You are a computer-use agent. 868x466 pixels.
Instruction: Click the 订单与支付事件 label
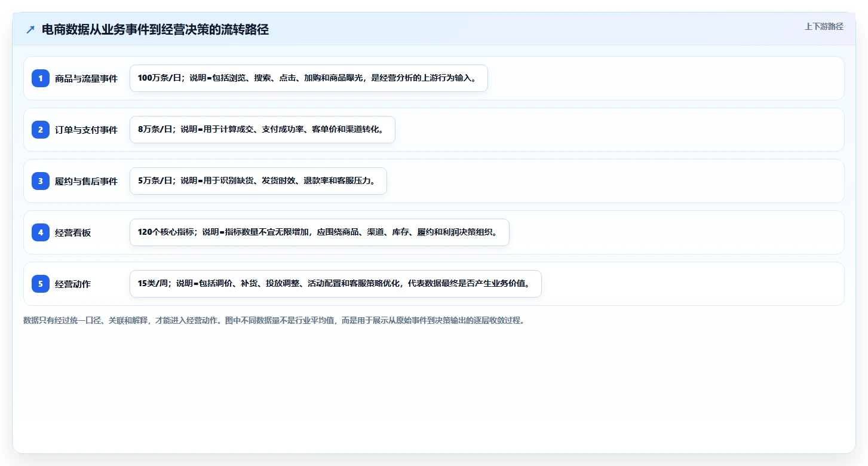(x=86, y=130)
